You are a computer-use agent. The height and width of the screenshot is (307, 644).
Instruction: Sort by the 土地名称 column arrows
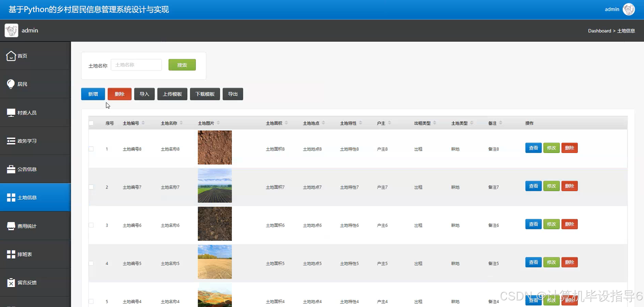tap(181, 123)
